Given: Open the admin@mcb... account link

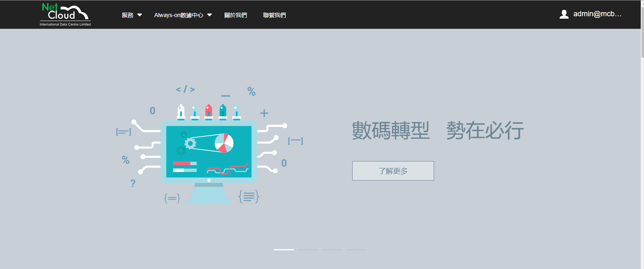Looking at the screenshot, I should [x=597, y=14].
